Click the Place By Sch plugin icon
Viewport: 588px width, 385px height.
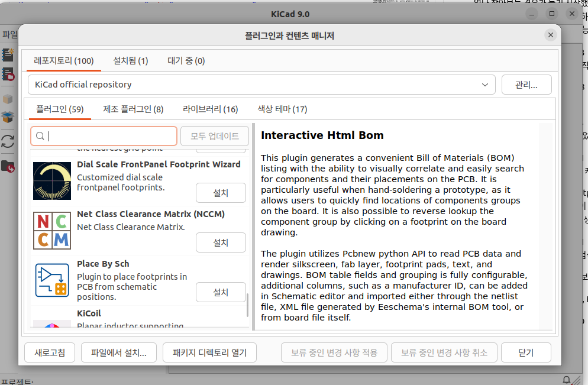52,280
